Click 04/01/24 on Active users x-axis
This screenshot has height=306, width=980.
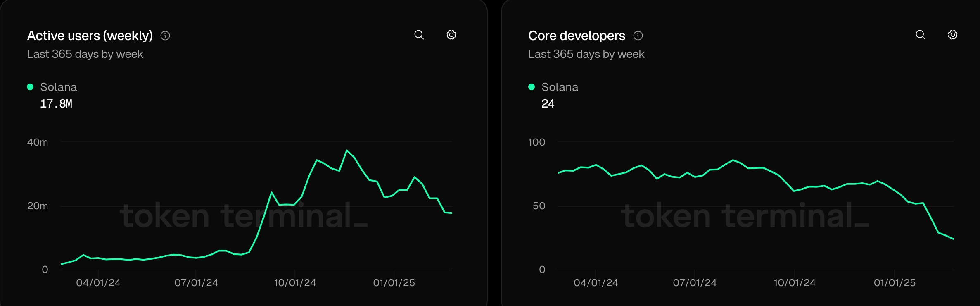(x=98, y=283)
